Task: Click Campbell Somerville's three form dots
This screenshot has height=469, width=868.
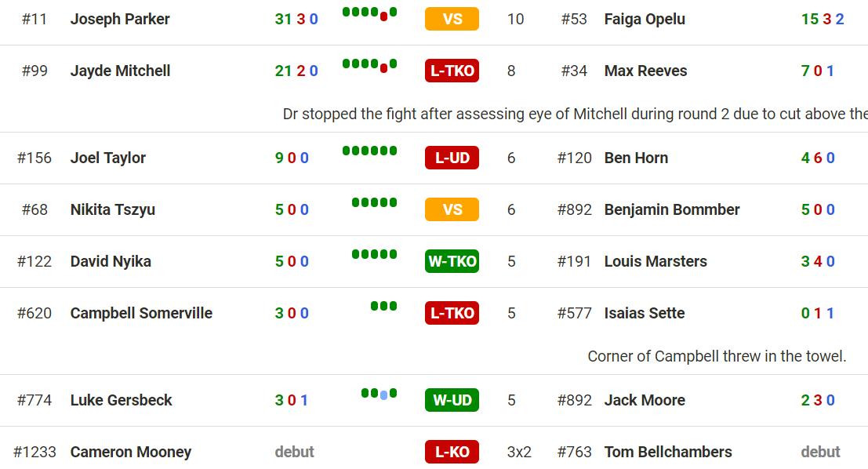Action: click(383, 306)
